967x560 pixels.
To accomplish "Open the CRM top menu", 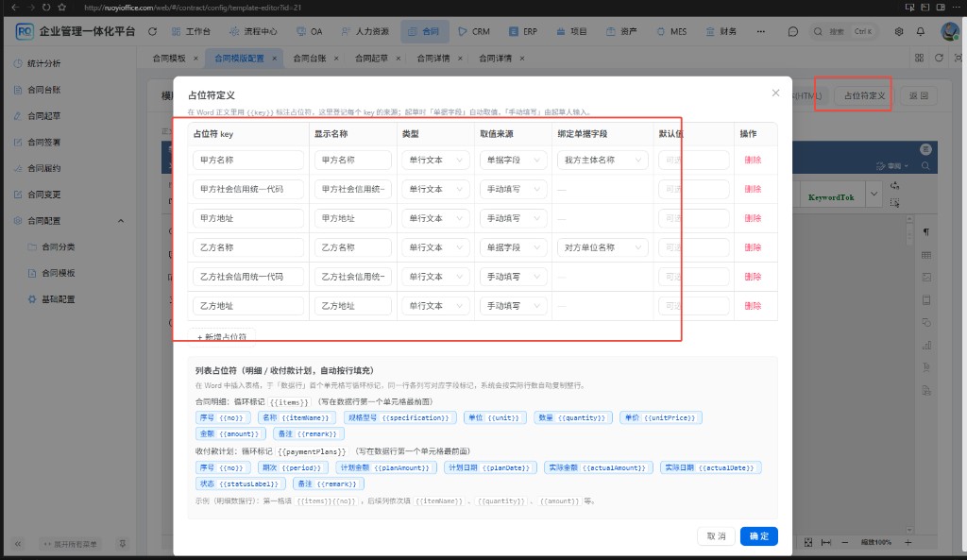I will click(x=474, y=31).
